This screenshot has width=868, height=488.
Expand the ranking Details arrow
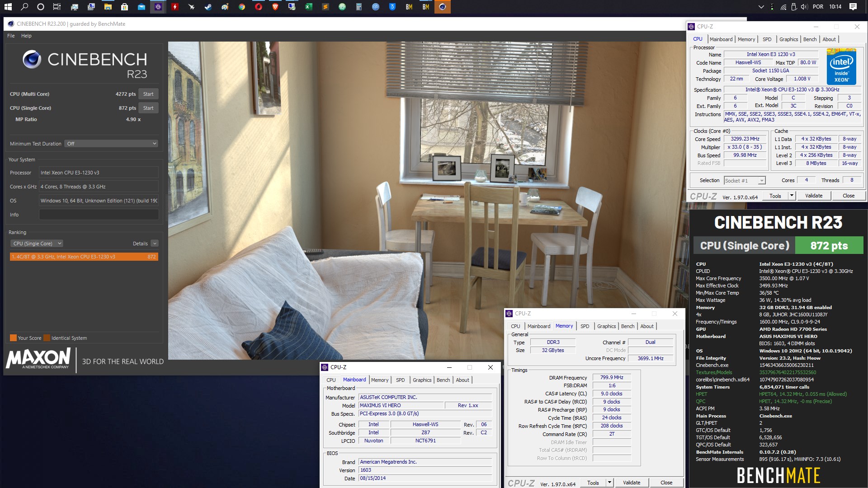pos(155,244)
